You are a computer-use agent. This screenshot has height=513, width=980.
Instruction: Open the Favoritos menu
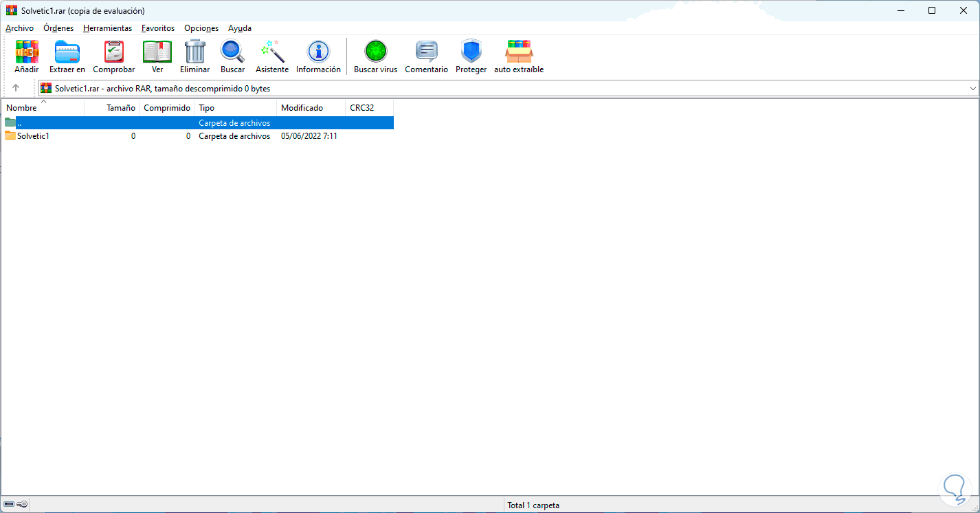coord(158,28)
